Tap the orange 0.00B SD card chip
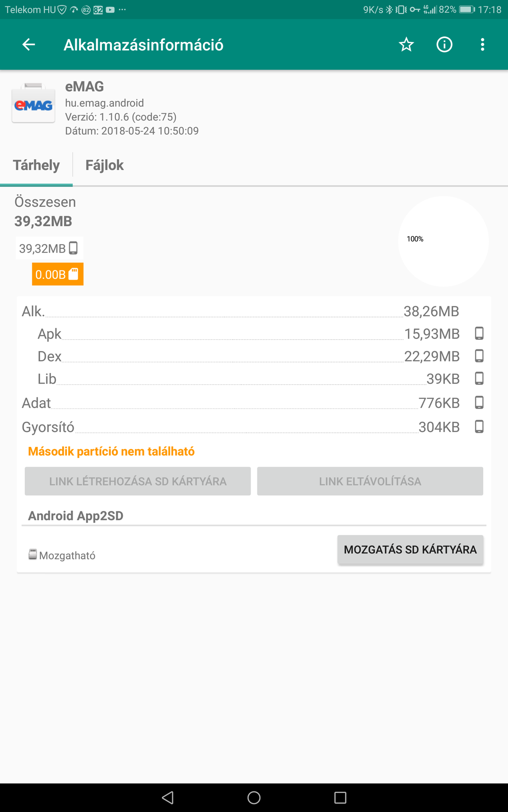This screenshot has width=508, height=812. 58,274
